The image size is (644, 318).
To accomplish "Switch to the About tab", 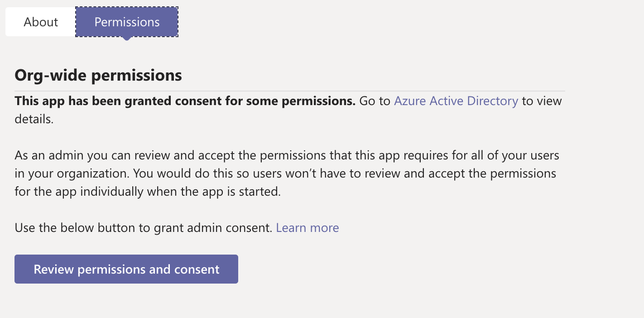I will click(41, 22).
